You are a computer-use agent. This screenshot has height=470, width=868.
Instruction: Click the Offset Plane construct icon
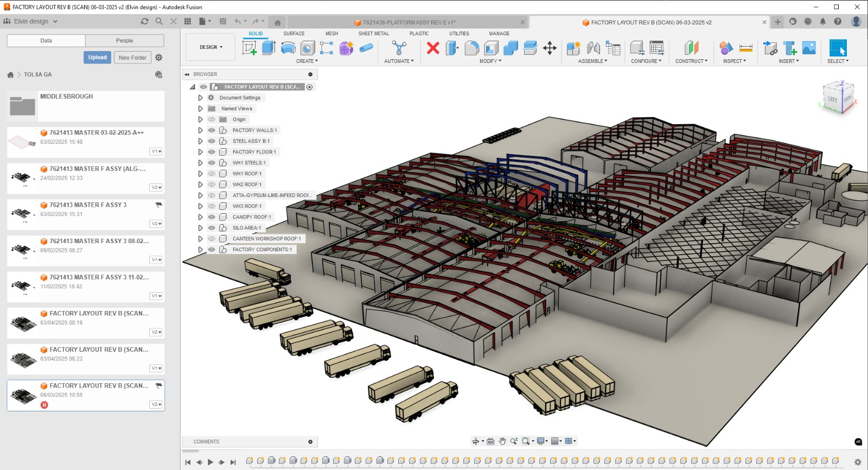point(691,48)
